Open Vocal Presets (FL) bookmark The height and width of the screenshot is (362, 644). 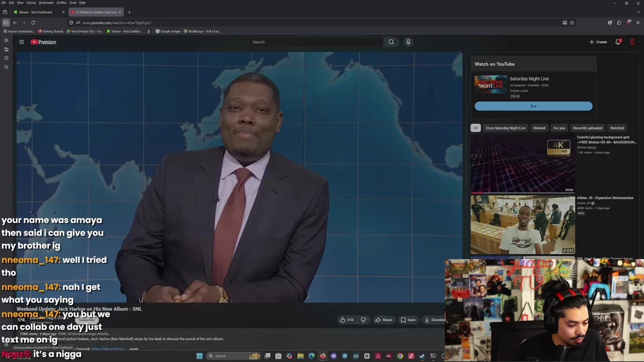[85, 31]
